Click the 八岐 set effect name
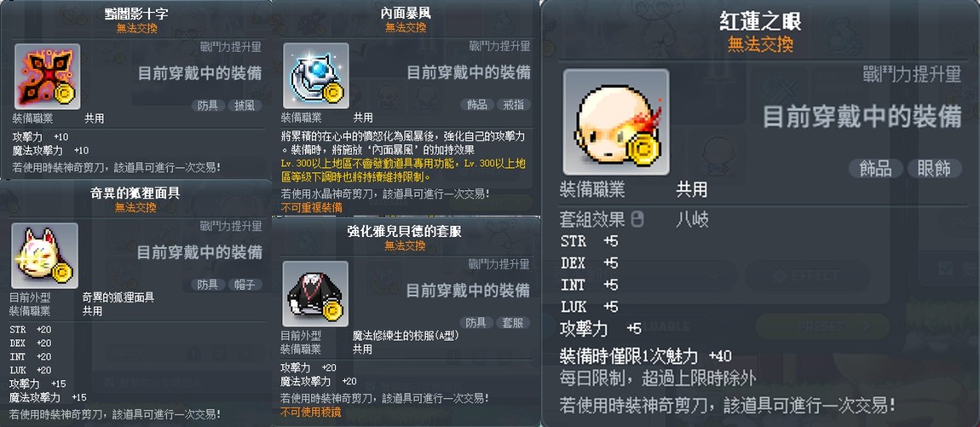 pyautogui.click(x=692, y=219)
